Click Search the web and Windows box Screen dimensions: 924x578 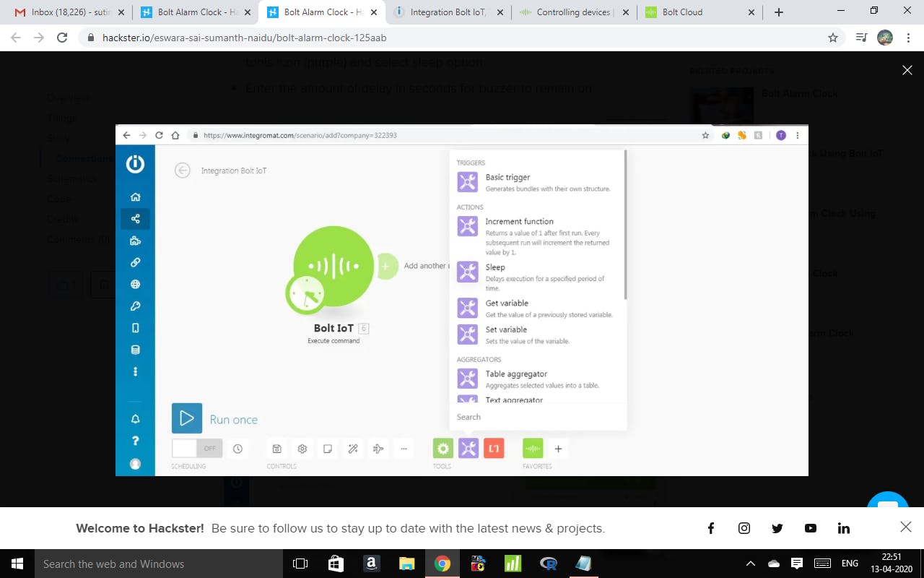point(158,564)
